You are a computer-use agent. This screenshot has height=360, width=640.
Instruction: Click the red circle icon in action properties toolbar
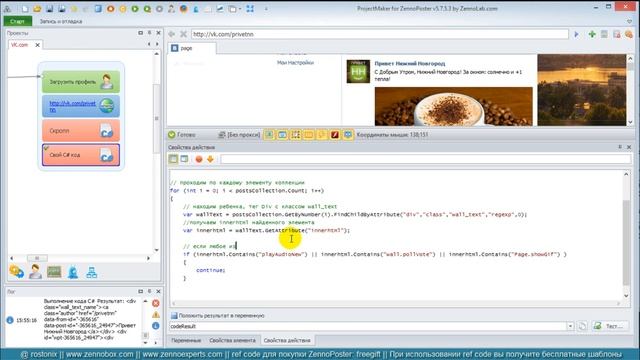coord(199,159)
